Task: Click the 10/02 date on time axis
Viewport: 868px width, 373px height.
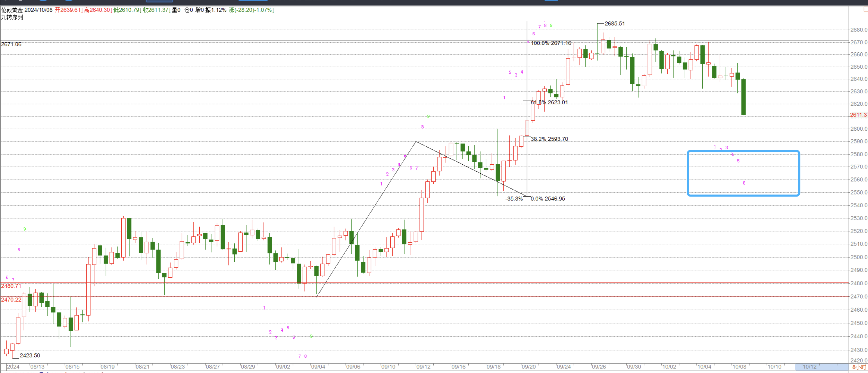Action: [669, 367]
